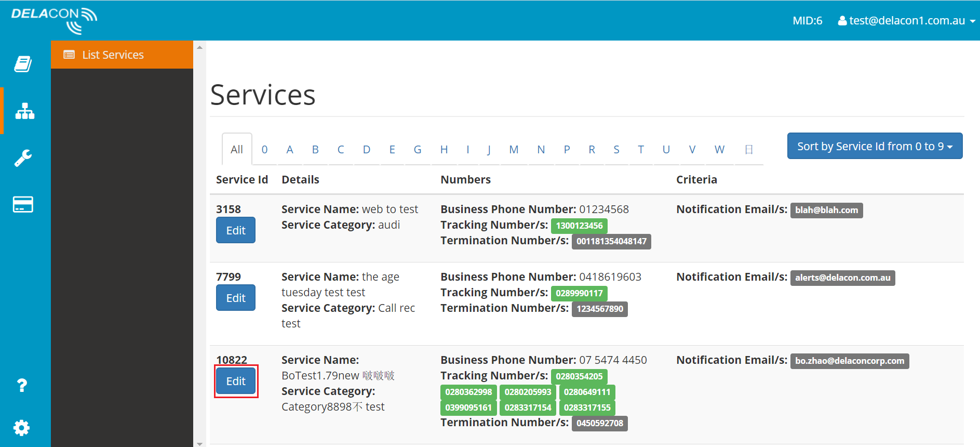Filter services by letter H
The width and height of the screenshot is (980, 447).
coord(444,150)
